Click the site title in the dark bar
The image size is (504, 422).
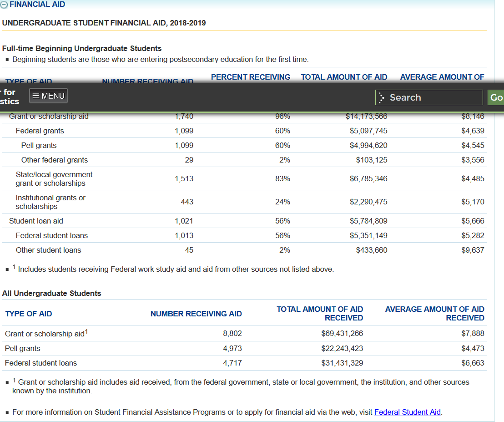pyautogui.click(x=10, y=97)
